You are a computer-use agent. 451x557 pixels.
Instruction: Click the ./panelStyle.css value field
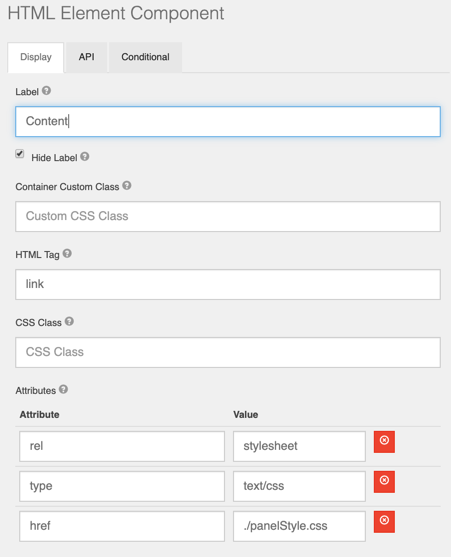(x=299, y=526)
